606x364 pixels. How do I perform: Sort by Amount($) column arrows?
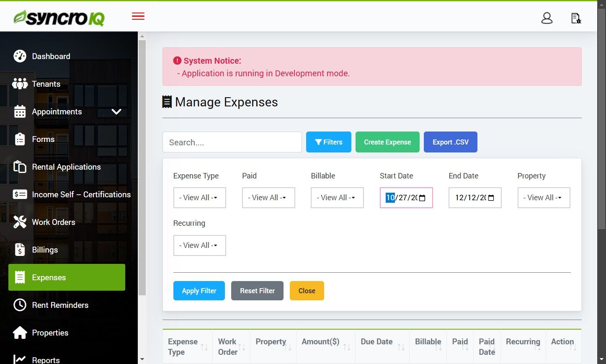(347, 347)
